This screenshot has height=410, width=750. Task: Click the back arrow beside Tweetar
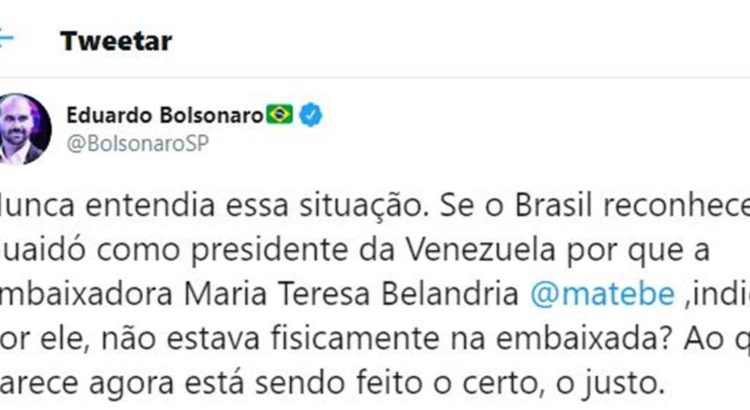6,41
